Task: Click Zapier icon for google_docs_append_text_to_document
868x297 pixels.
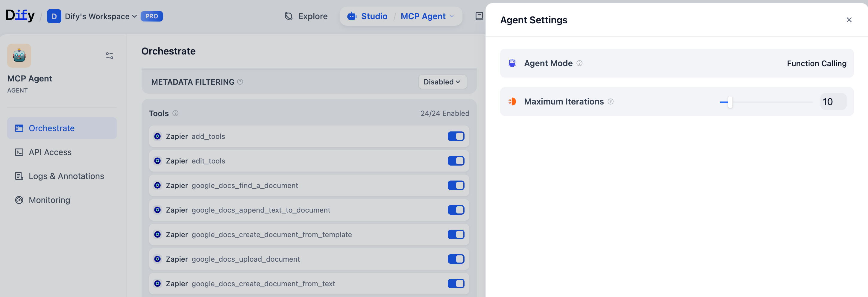Action: (x=157, y=210)
